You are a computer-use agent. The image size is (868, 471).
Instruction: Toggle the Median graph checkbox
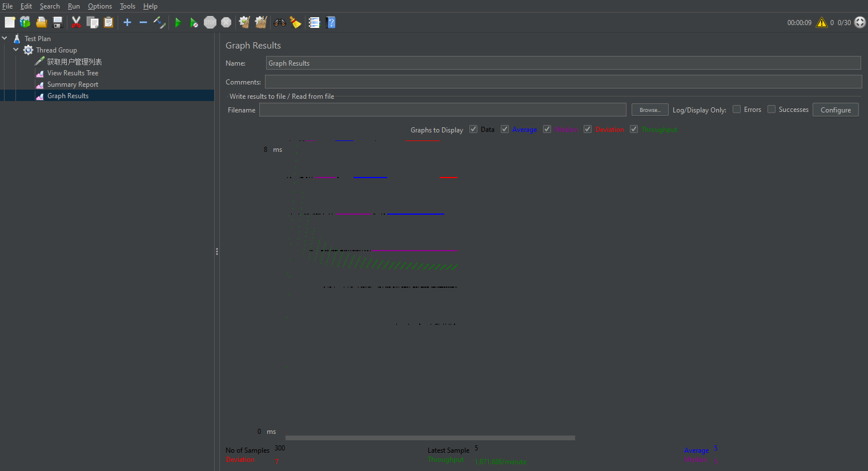pyautogui.click(x=547, y=129)
